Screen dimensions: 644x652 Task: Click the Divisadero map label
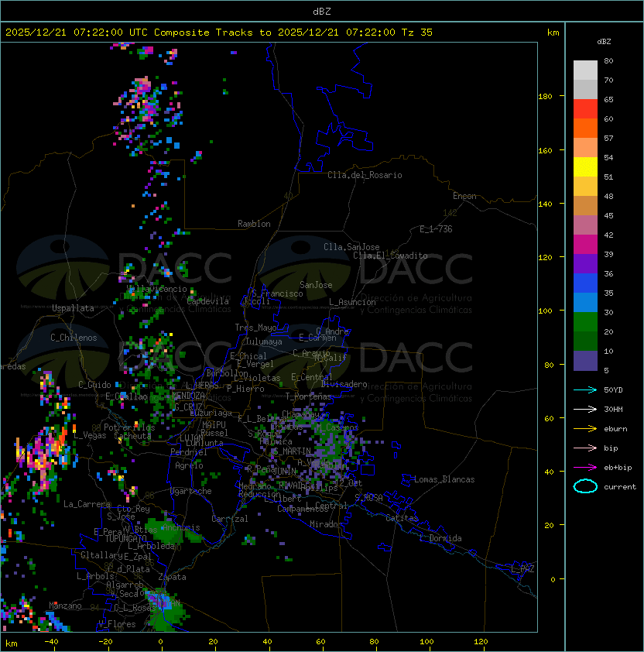coord(344,384)
